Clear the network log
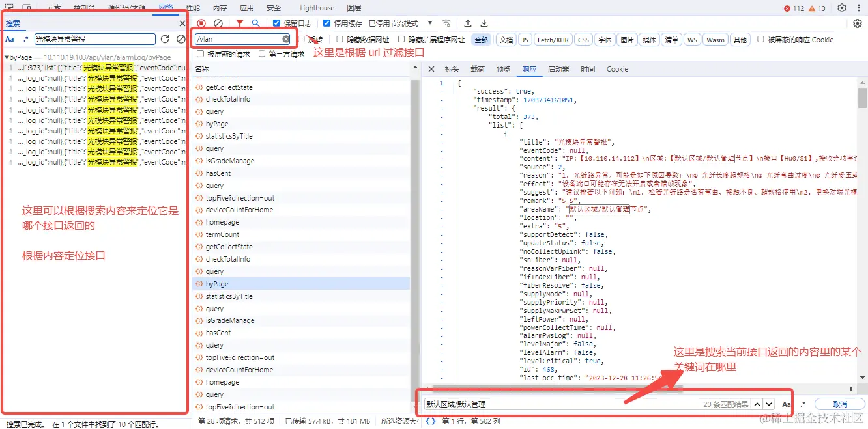 (x=218, y=23)
